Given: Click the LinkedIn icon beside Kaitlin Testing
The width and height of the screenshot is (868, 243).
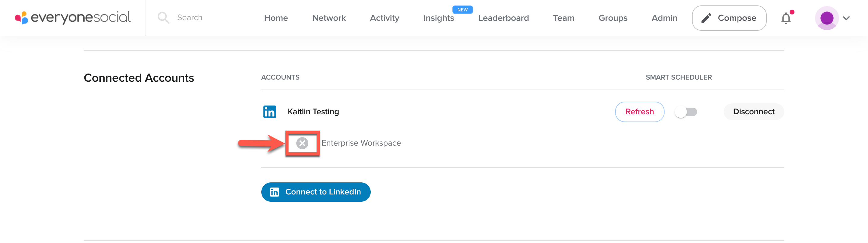Looking at the screenshot, I should coord(269,112).
